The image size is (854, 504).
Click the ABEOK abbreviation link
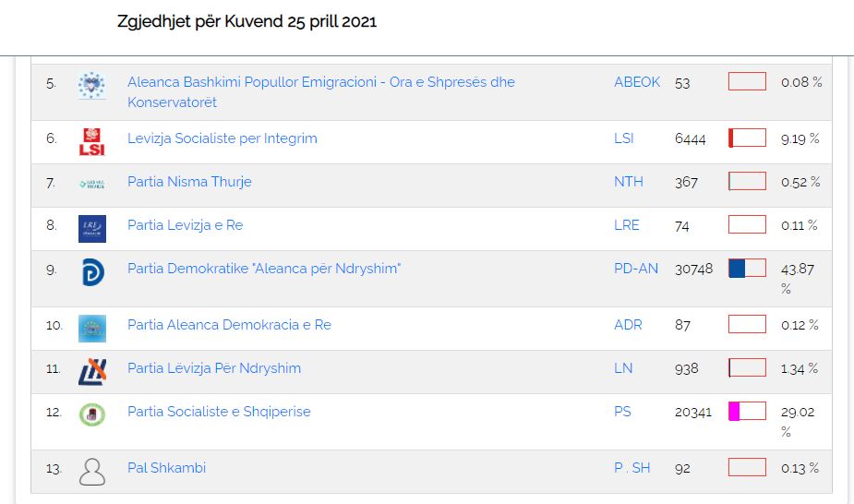tap(637, 82)
